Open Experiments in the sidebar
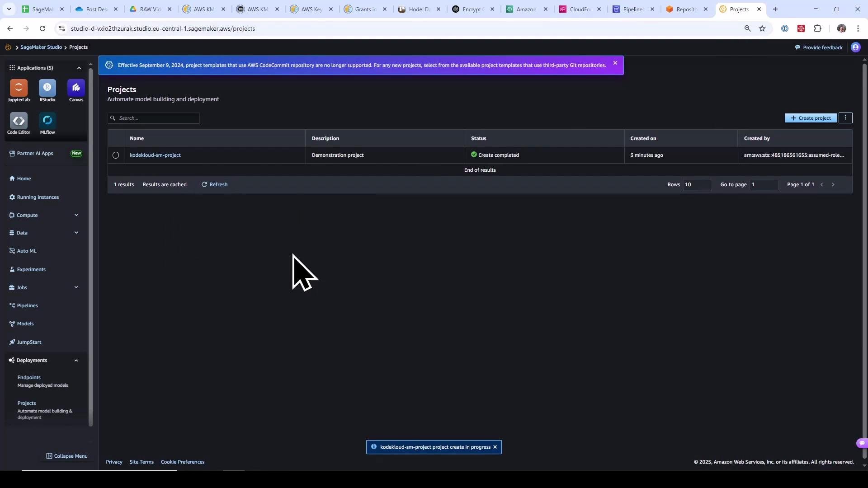This screenshot has height=488, width=868. pyautogui.click(x=27, y=269)
